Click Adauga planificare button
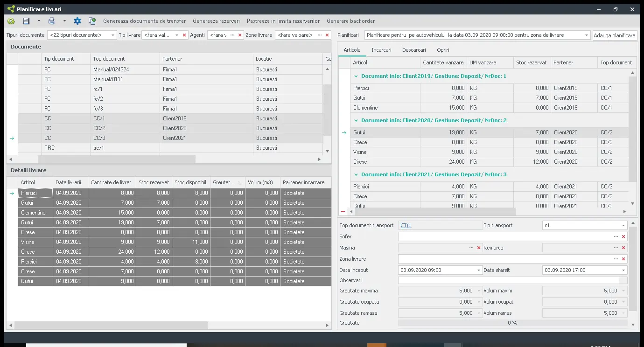This screenshot has height=347, width=644. (615, 35)
